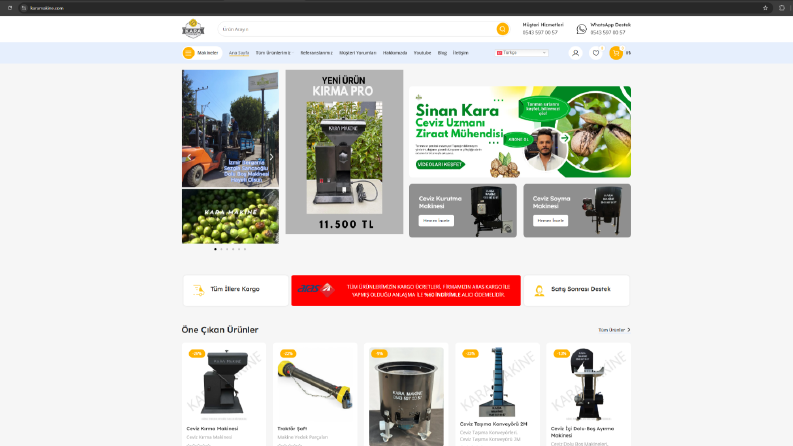Click Tüm İllere Kargo text
793x446 pixels.
coord(235,289)
